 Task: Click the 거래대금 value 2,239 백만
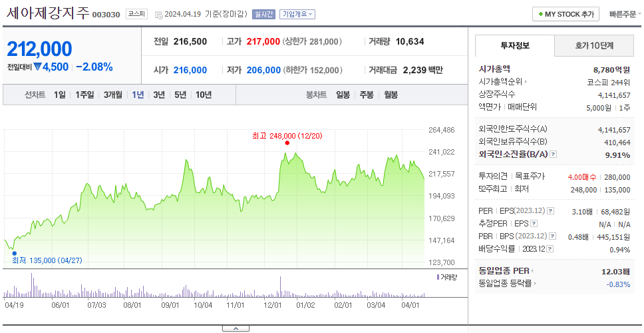423,71
